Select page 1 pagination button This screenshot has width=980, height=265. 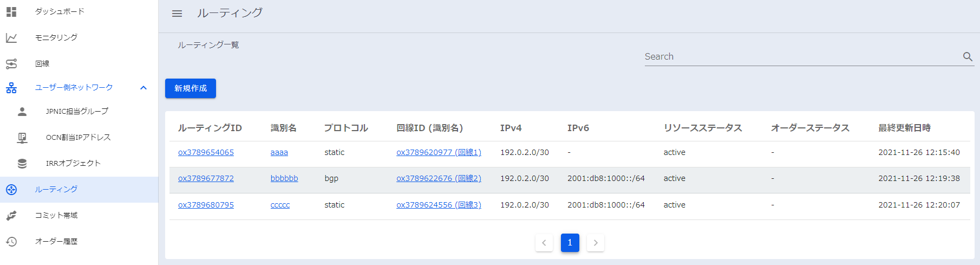(x=570, y=243)
